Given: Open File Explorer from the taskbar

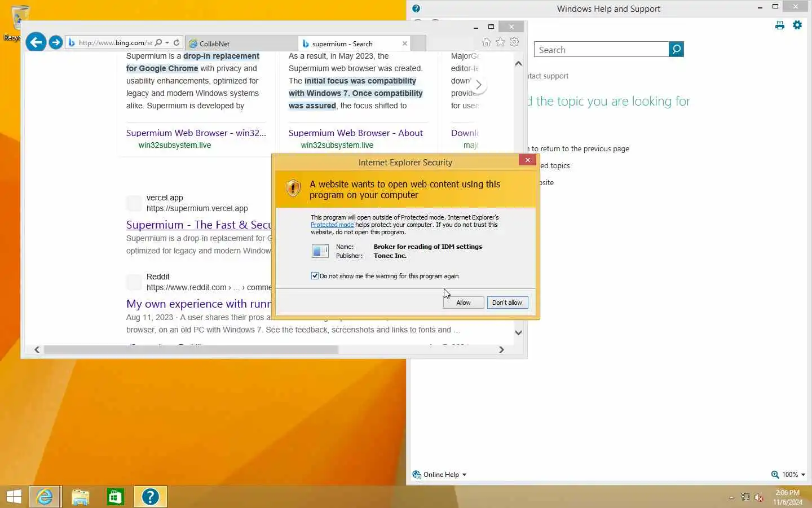Looking at the screenshot, I should 80,497.
